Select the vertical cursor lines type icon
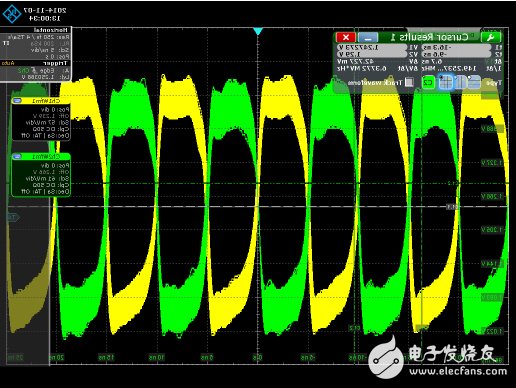The height and width of the screenshot is (388, 516). point(461,82)
